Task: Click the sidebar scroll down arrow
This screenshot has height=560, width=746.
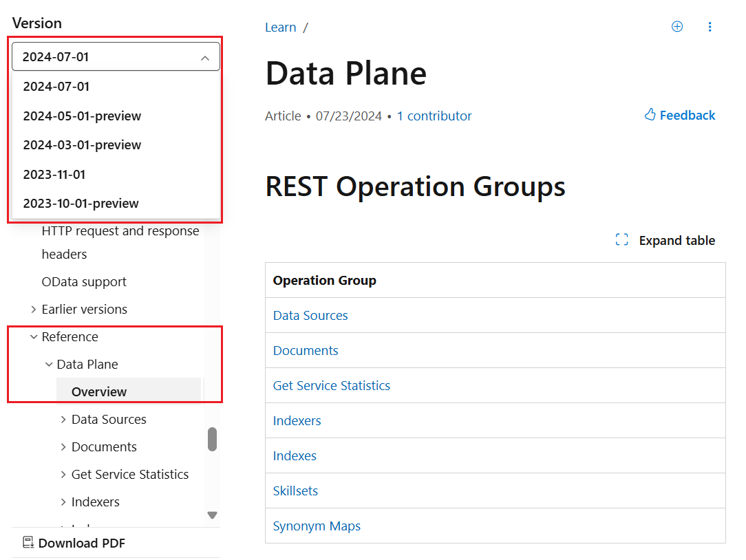Action: (x=212, y=515)
